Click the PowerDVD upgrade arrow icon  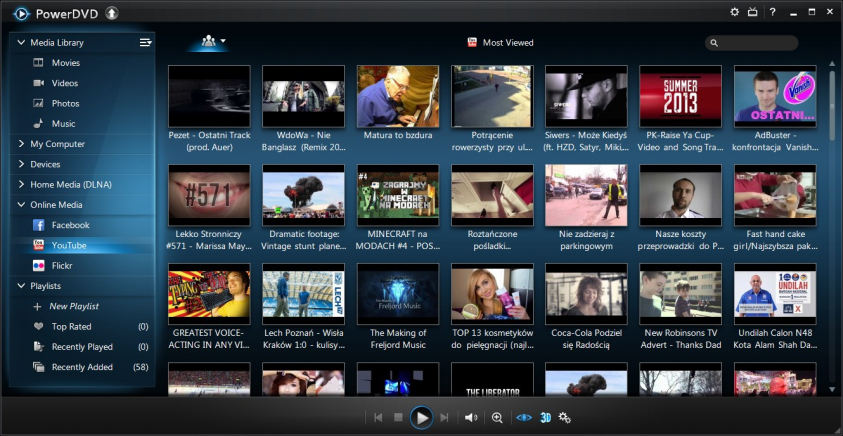[111, 13]
